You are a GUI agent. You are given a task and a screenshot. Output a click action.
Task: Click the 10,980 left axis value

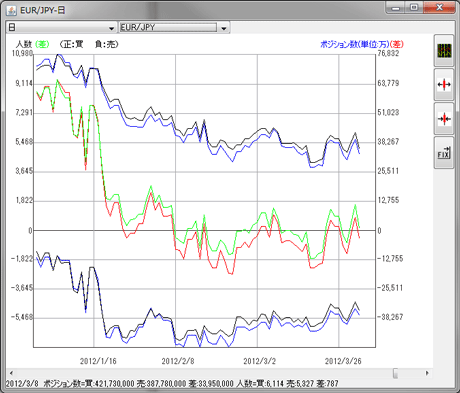point(22,54)
